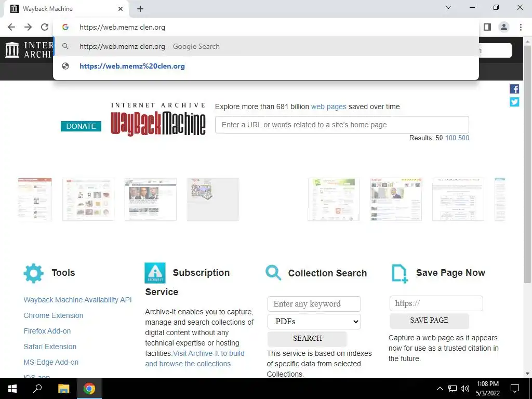This screenshot has height=399, width=532.
Task: Open the notification center icon
Action: point(515,389)
